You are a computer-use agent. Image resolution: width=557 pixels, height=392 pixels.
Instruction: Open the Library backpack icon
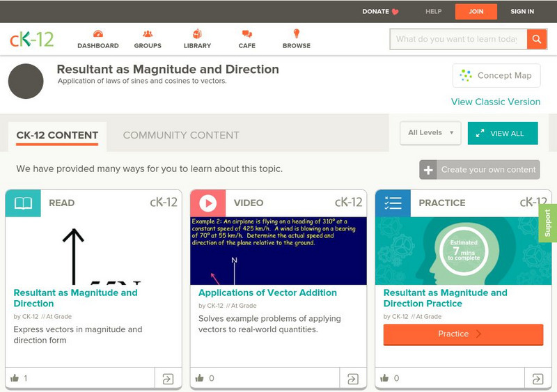click(197, 33)
